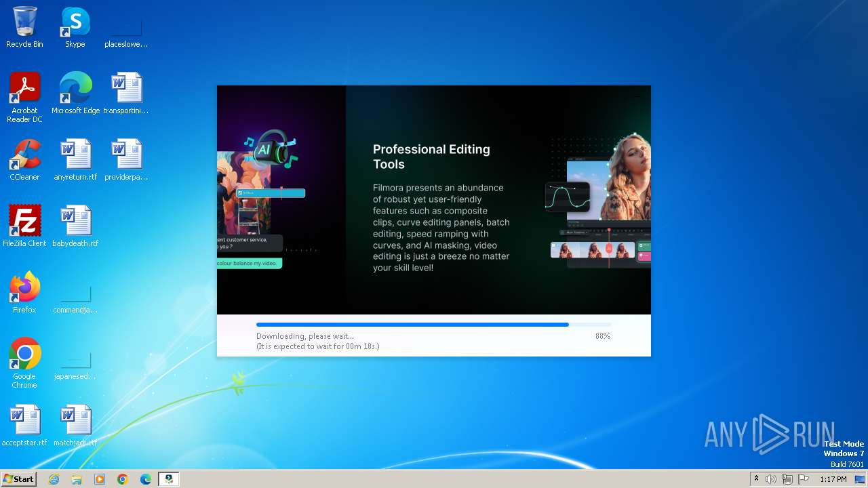
Task: Click the Show desktop button
Action: 861,479
